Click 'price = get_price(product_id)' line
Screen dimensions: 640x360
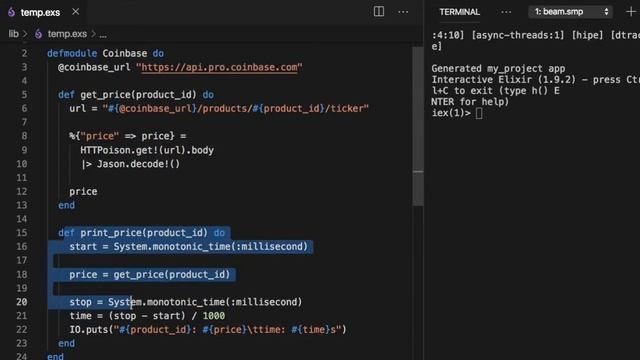(149, 274)
